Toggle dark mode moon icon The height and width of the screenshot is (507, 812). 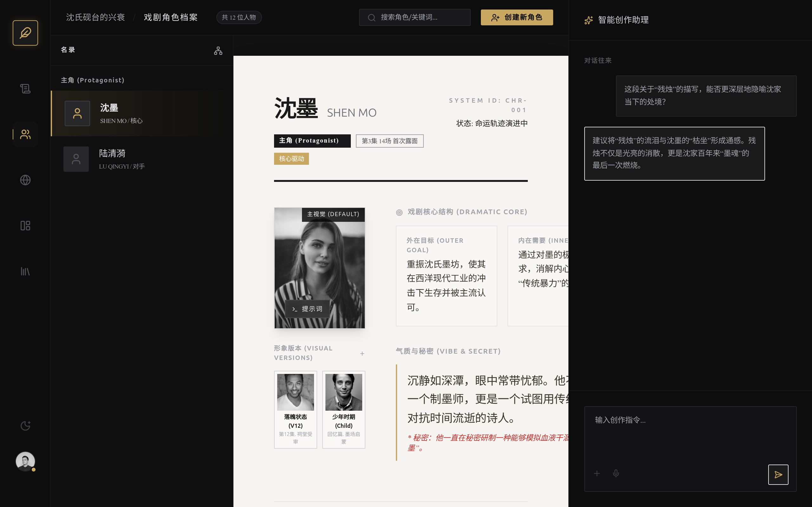pos(25,426)
